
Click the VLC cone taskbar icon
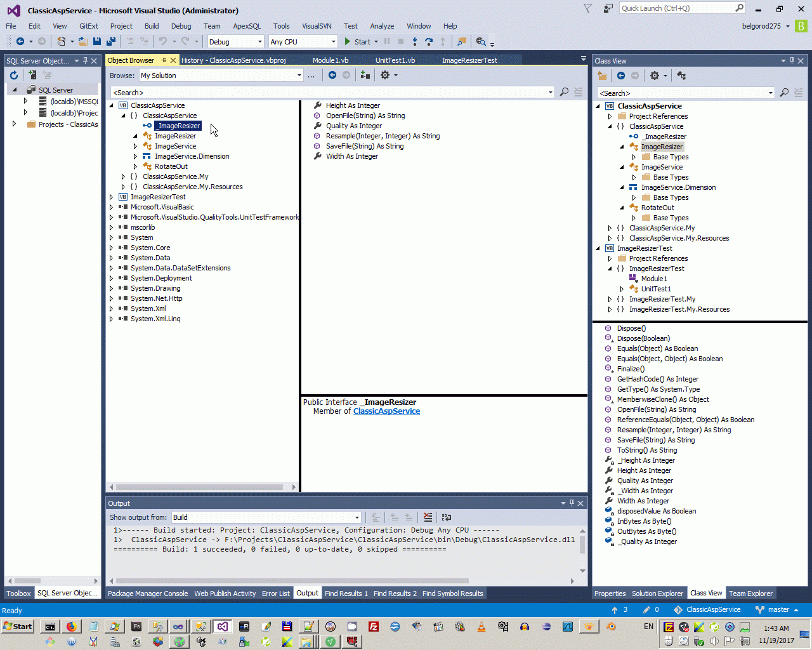point(481,627)
